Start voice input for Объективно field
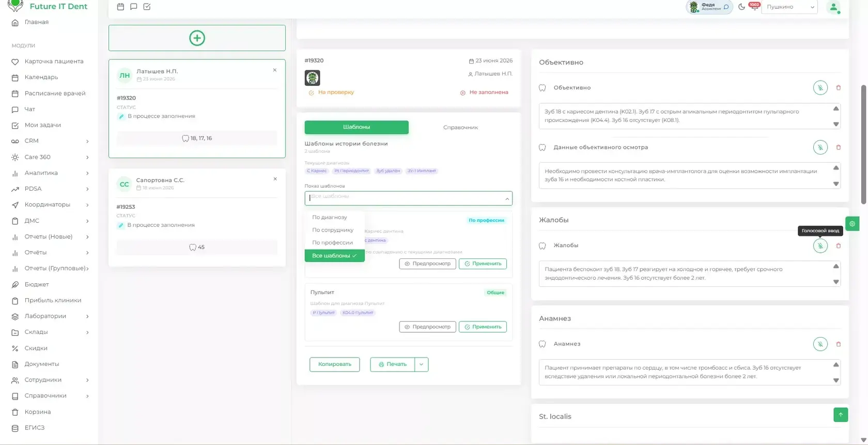This screenshot has height=445, width=868. (x=820, y=88)
